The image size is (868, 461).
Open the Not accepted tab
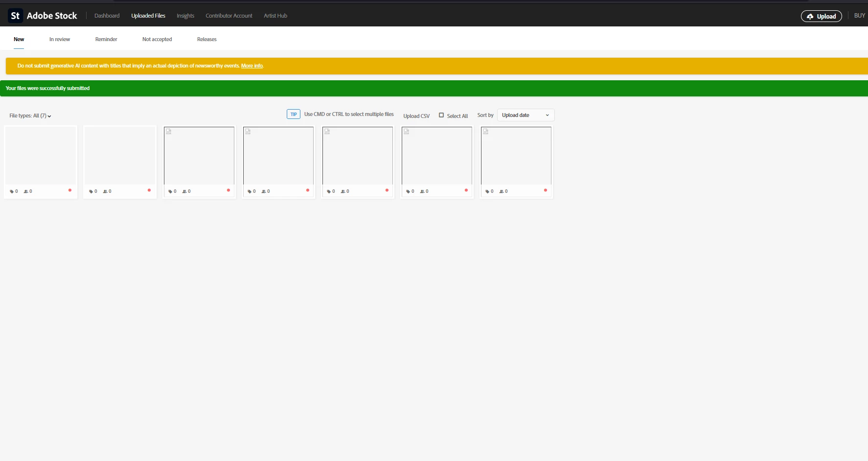point(157,39)
